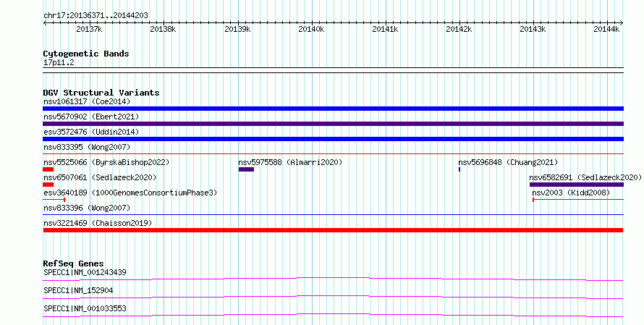
Task: Click the DGV Structural Variants track heading
Action: [101, 93]
